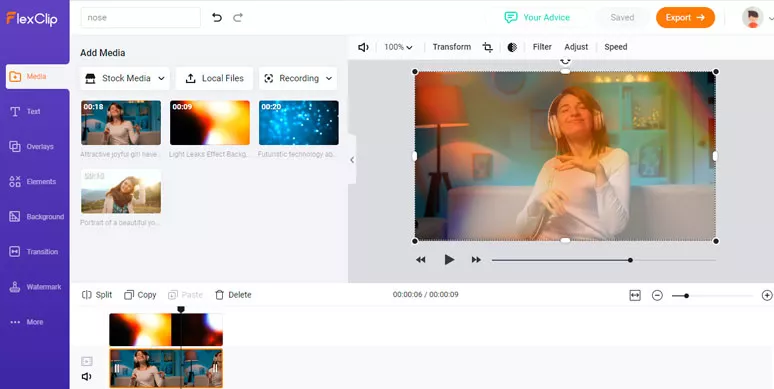774x389 pixels.
Task: Expand the Stock Media dropdown
Action: tap(125, 78)
